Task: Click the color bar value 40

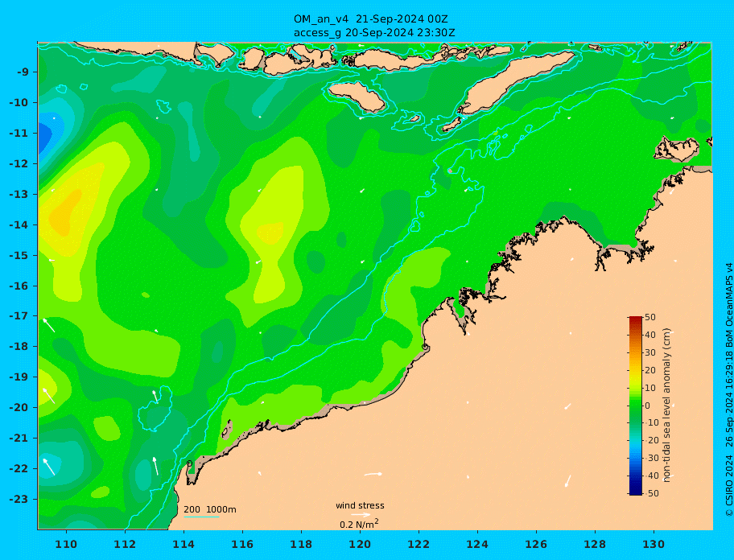Action: pos(650,335)
